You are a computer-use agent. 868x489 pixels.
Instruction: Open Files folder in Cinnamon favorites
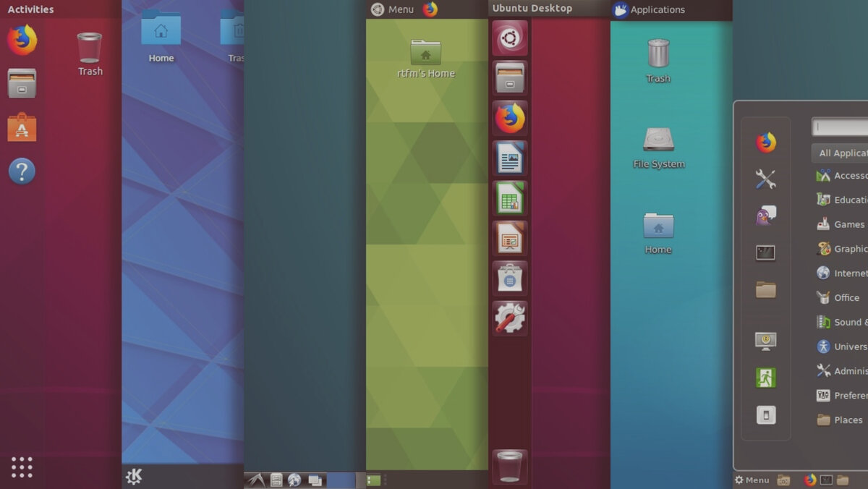[x=766, y=289]
